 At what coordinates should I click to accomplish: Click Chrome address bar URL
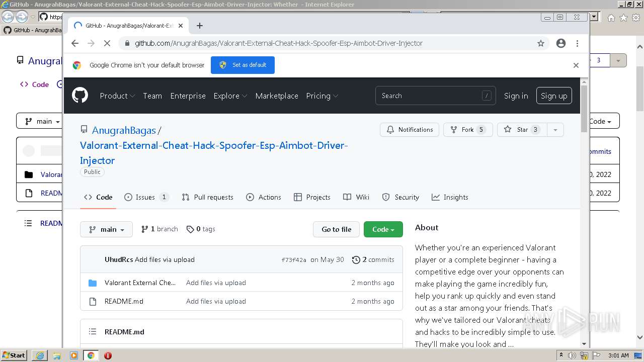coord(279,43)
